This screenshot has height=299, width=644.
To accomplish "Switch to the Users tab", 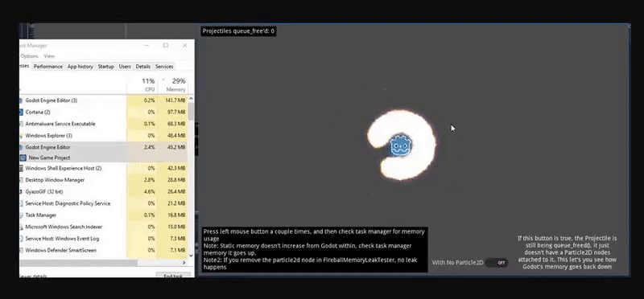I will 125,67.
